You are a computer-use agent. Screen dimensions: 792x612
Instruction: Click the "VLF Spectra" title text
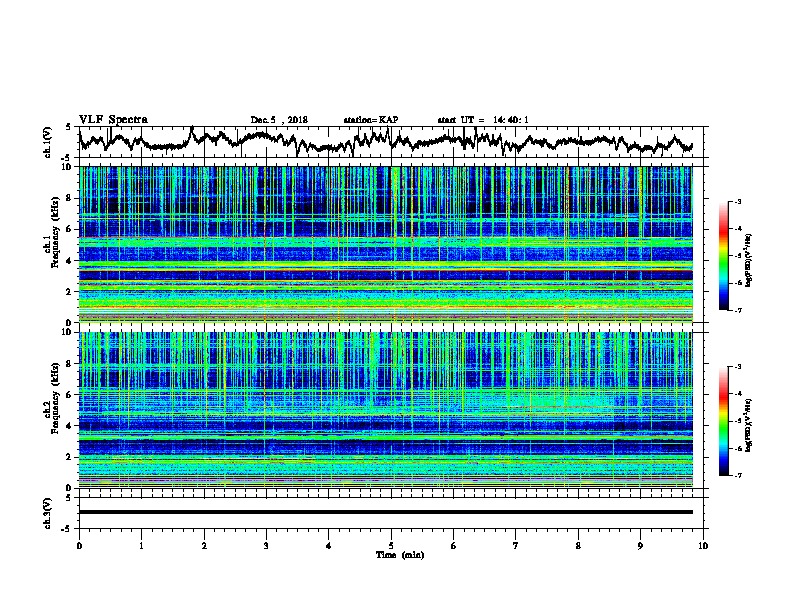[x=113, y=120]
